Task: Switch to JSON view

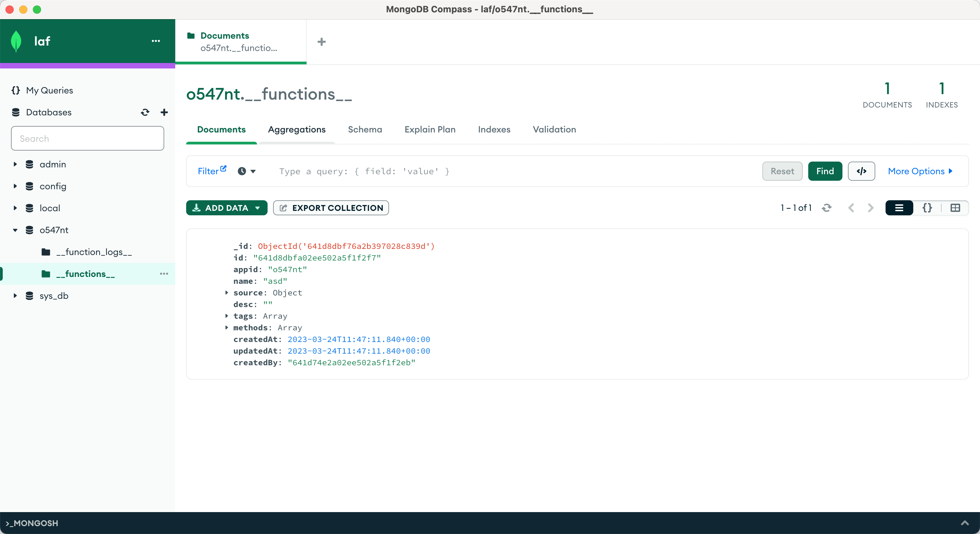Action: click(927, 208)
